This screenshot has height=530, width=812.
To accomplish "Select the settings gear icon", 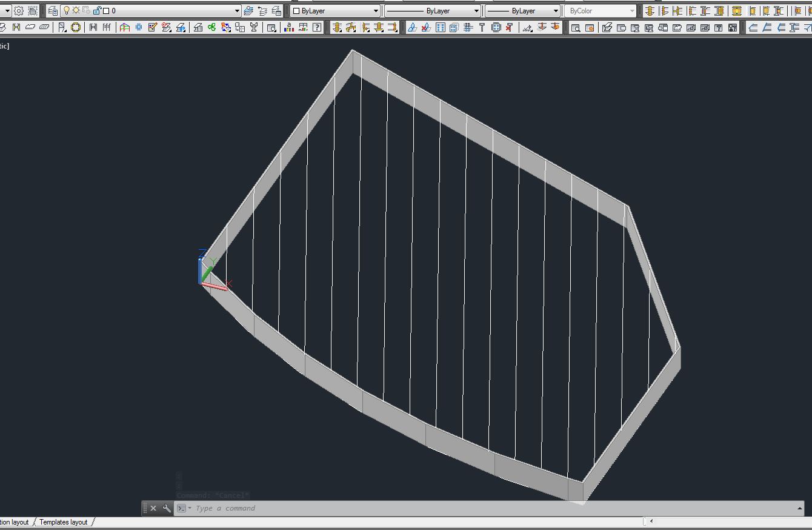I will coord(18,10).
